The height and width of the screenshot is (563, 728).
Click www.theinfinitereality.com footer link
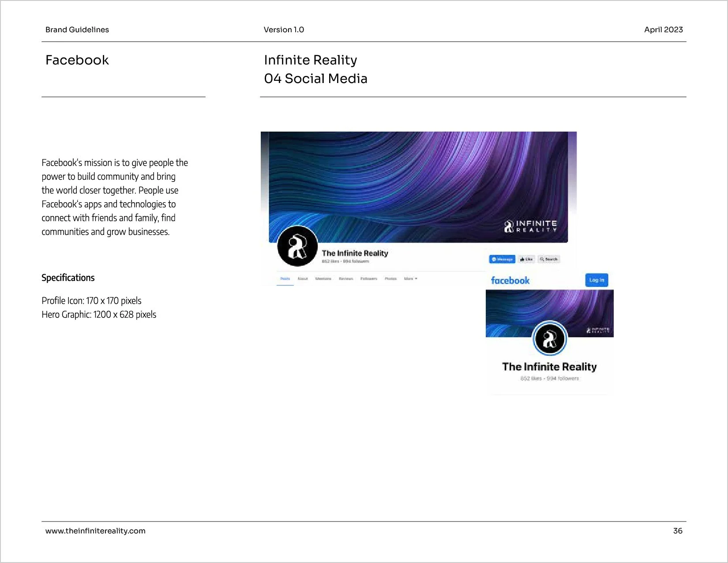(x=95, y=531)
